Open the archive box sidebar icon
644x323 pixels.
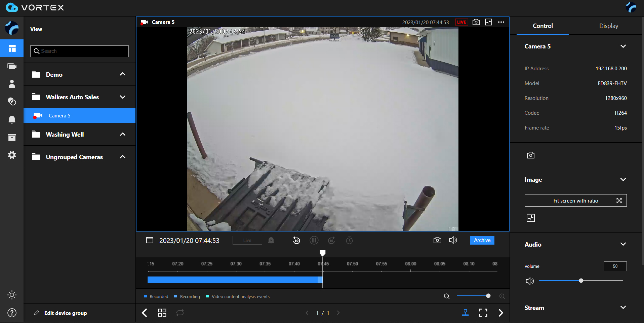click(x=12, y=137)
